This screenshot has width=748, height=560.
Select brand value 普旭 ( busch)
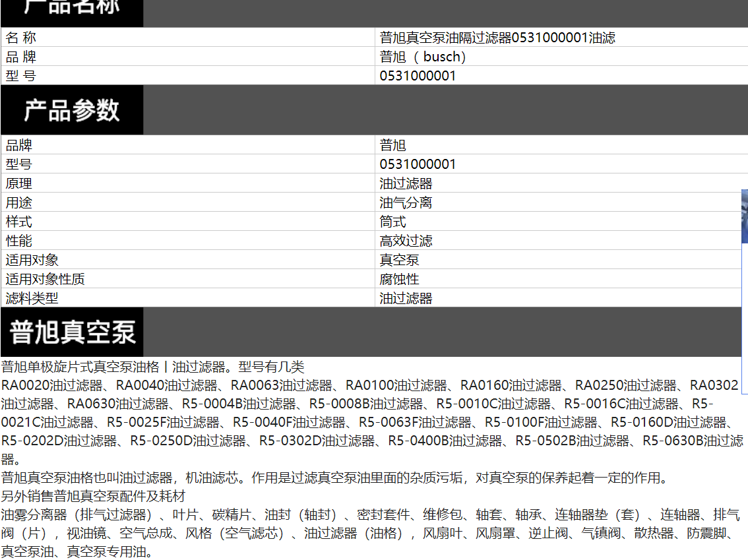(423, 56)
